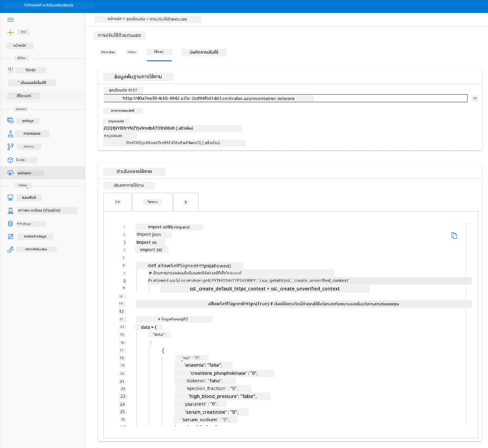
Task: Click the 'ejection_fraction' code line
Action: 212,389
